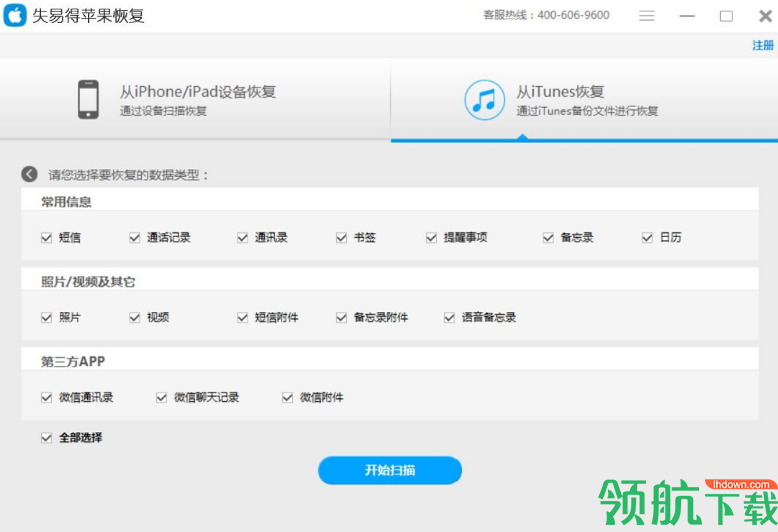Minimize the recovery window

(687, 16)
